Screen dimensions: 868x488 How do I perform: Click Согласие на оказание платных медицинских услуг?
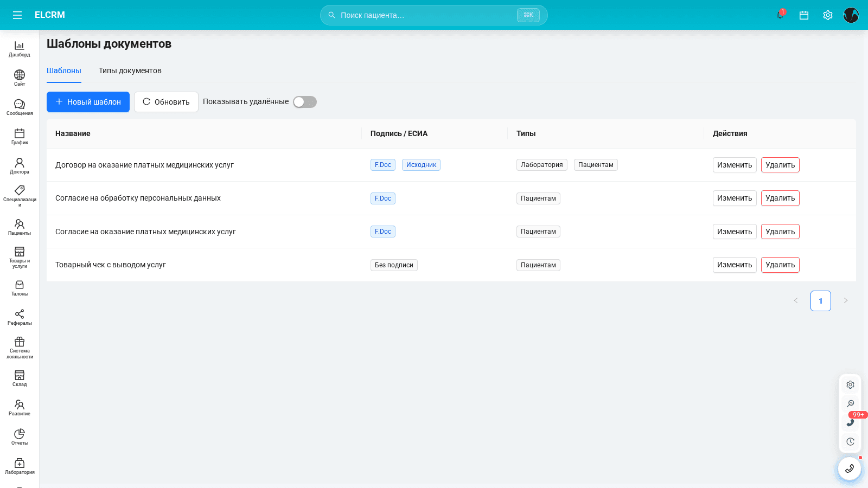pos(145,232)
